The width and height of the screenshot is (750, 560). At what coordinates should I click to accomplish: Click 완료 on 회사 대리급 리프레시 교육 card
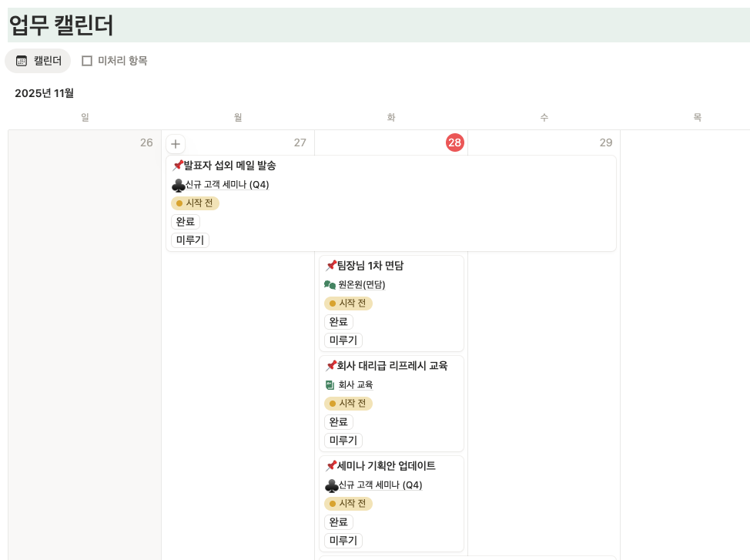pyautogui.click(x=336, y=421)
